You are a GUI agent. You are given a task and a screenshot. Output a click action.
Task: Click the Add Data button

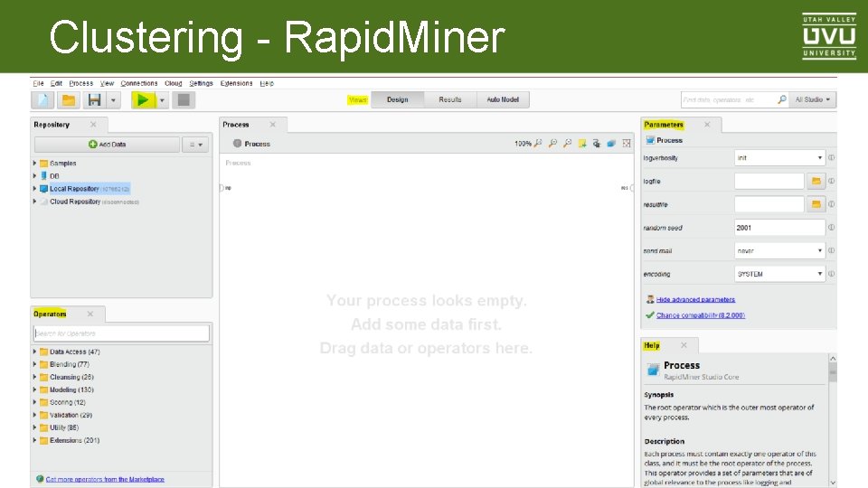point(108,145)
